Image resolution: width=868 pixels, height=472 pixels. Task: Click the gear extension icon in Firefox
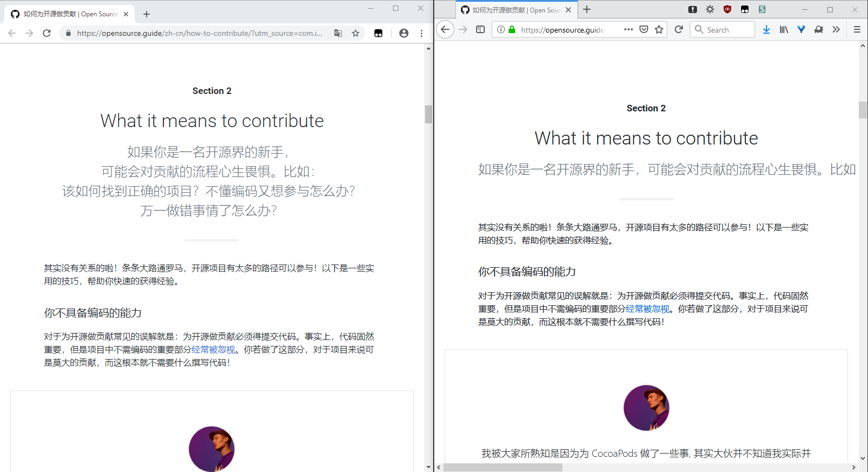(710, 9)
